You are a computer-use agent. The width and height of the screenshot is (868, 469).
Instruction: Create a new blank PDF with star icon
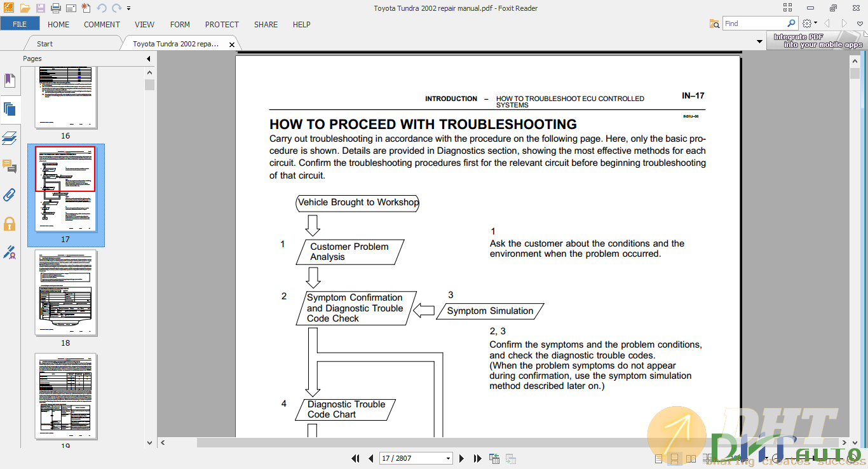86,8
